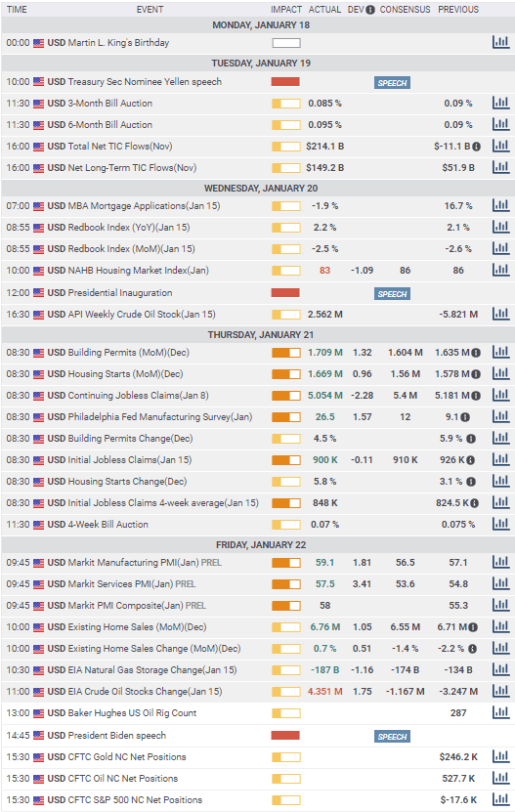Click the CONSENSUS column header
The width and height of the screenshot is (515, 812).
pyautogui.click(x=405, y=10)
